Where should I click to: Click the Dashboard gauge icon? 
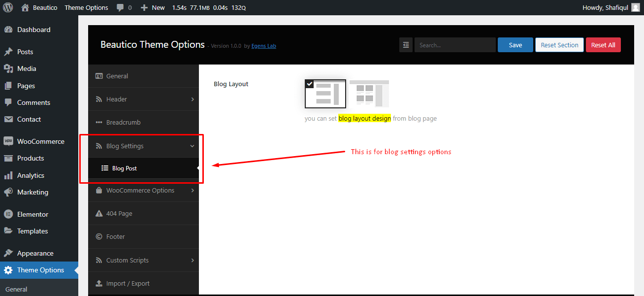8,30
